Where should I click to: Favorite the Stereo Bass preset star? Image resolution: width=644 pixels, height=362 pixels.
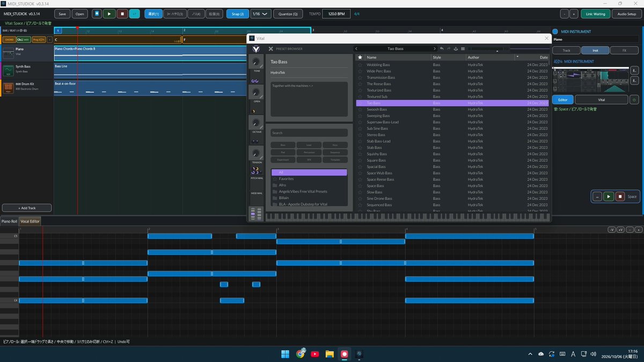pyautogui.click(x=360, y=135)
